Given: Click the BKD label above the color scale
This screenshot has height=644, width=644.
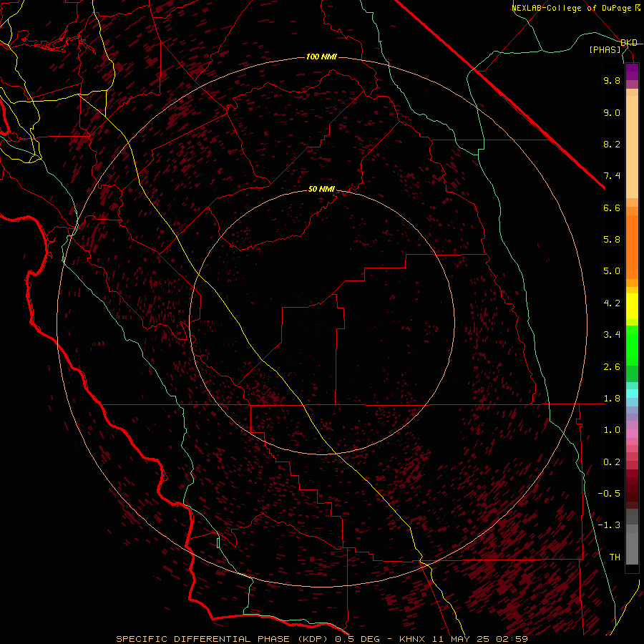Looking at the screenshot, I should tap(629, 43).
